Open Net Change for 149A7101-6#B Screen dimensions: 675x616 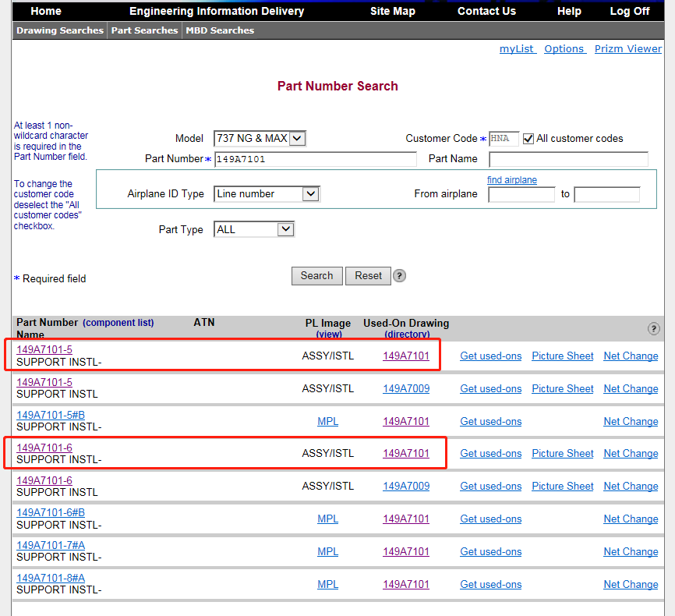pos(631,519)
